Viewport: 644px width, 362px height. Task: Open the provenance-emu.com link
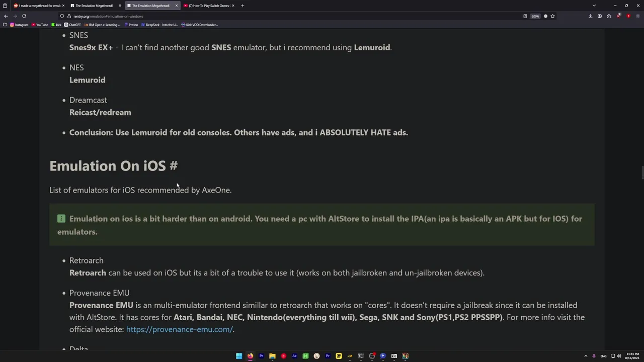pyautogui.click(x=179, y=329)
